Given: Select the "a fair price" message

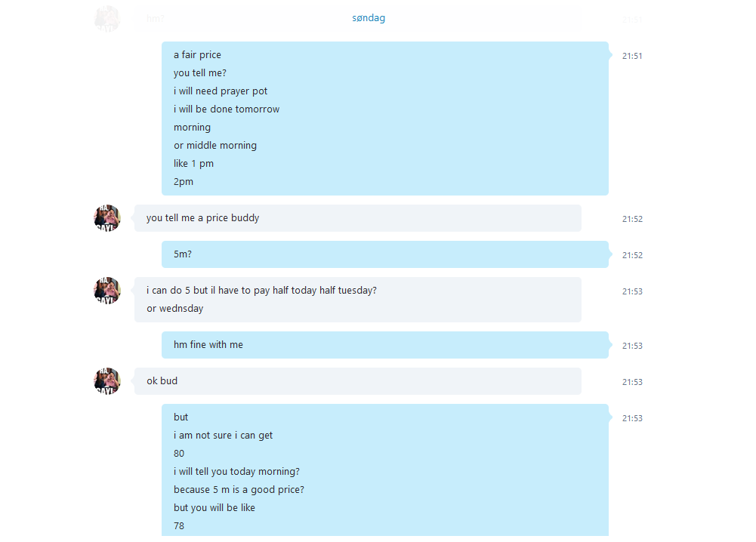Looking at the screenshot, I should click(x=197, y=55).
